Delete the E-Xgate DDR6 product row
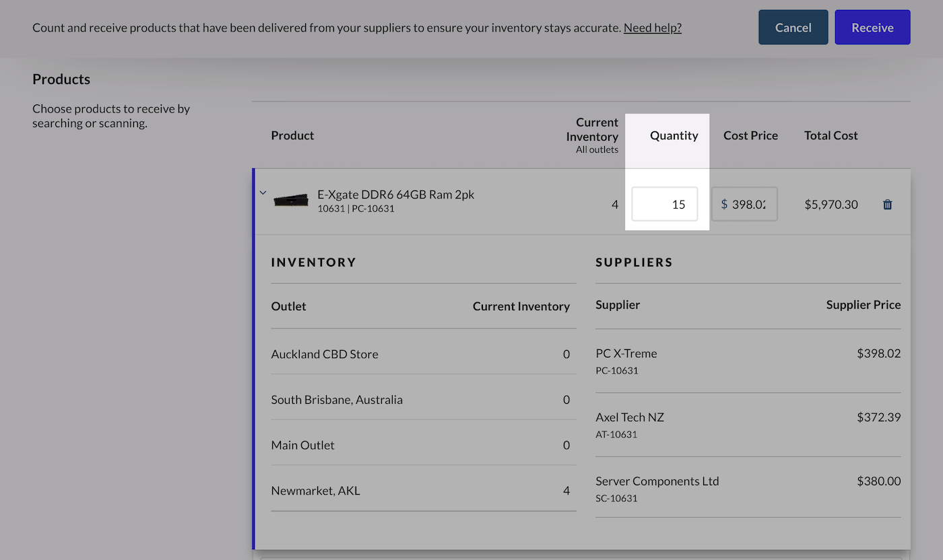 (x=887, y=204)
